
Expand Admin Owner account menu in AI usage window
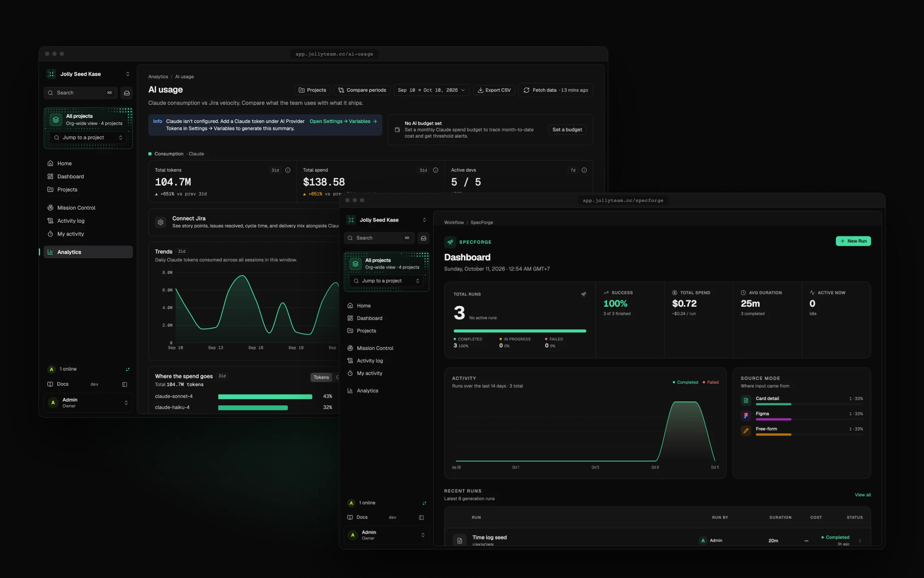pos(88,403)
